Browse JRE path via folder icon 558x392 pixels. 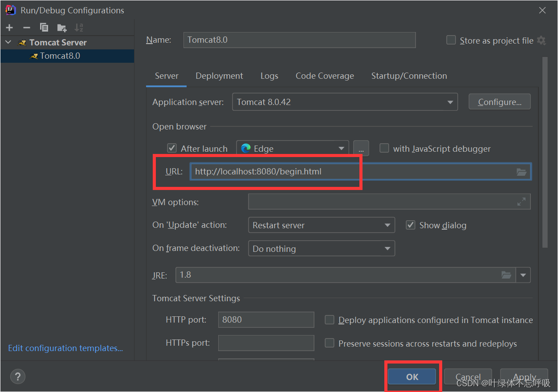506,275
